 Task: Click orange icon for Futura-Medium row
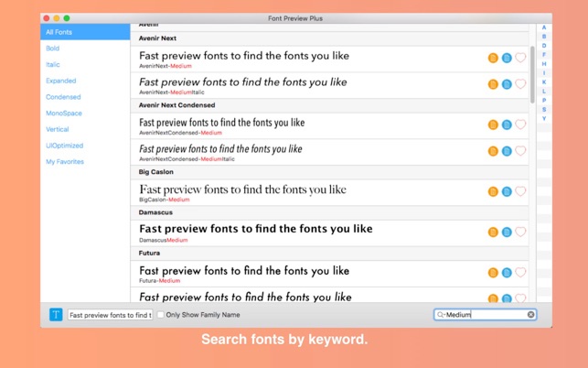click(493, 273)
